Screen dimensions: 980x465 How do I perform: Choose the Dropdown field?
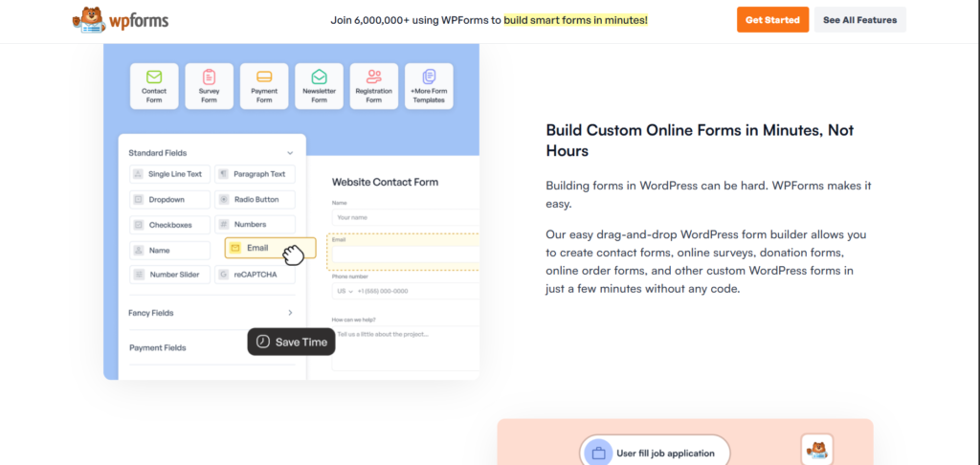[170, 200]
